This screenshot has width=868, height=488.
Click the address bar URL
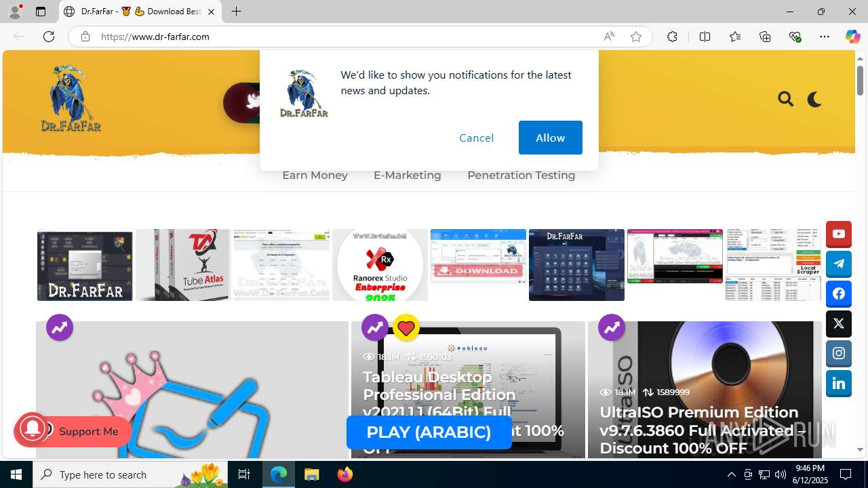(155, 37)
